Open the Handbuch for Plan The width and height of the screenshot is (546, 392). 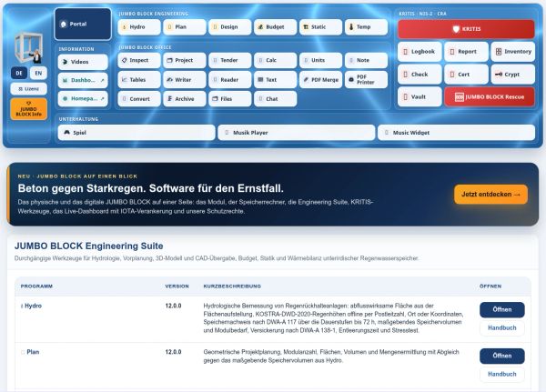coord(502,374)
